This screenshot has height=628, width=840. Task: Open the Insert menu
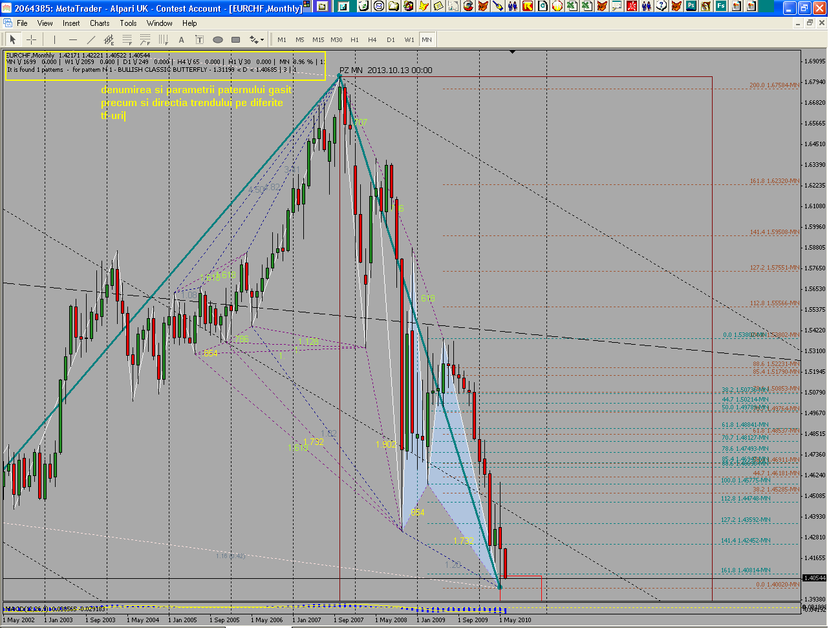(x=71, y=23)
